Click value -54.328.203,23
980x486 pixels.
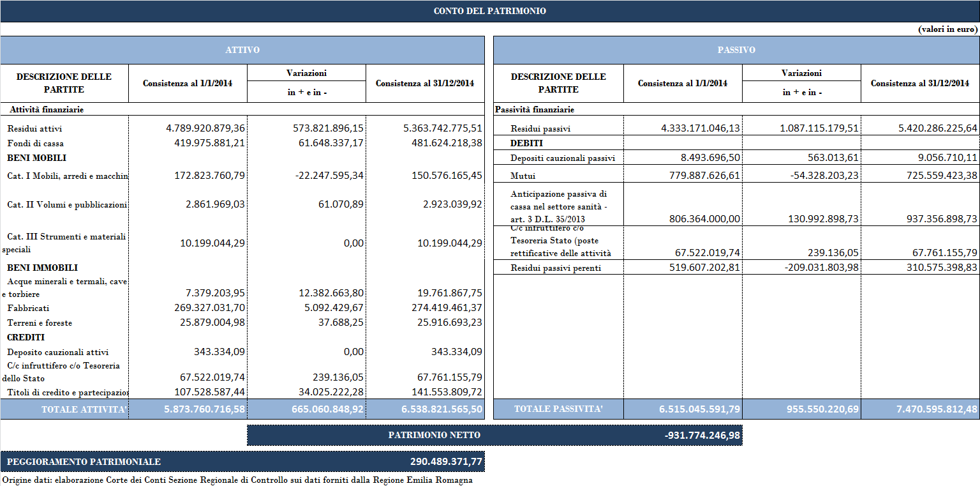[x=823, y=175]
